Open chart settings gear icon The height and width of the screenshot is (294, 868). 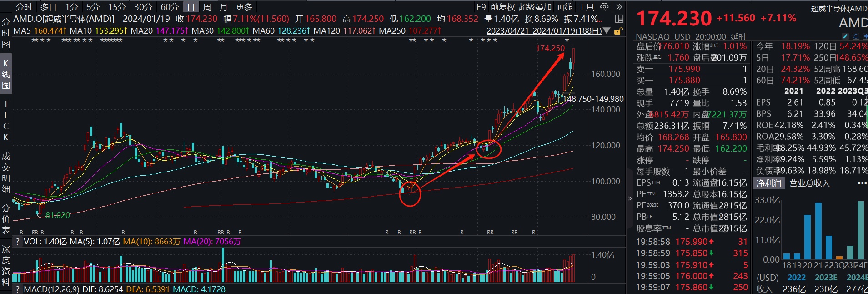(x=604, y=7)
